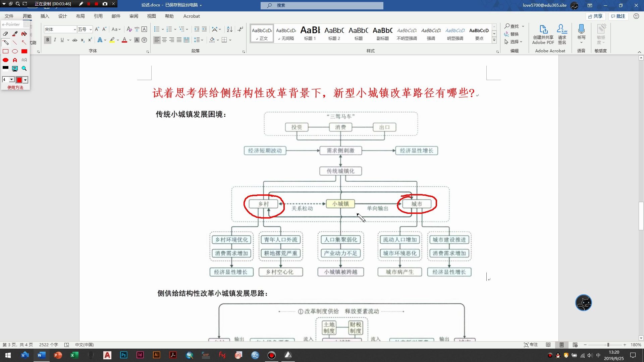Click the 创建并共享 Adobe PDF icon
This screenshot has height=362, width=644.
click(543, 34)
